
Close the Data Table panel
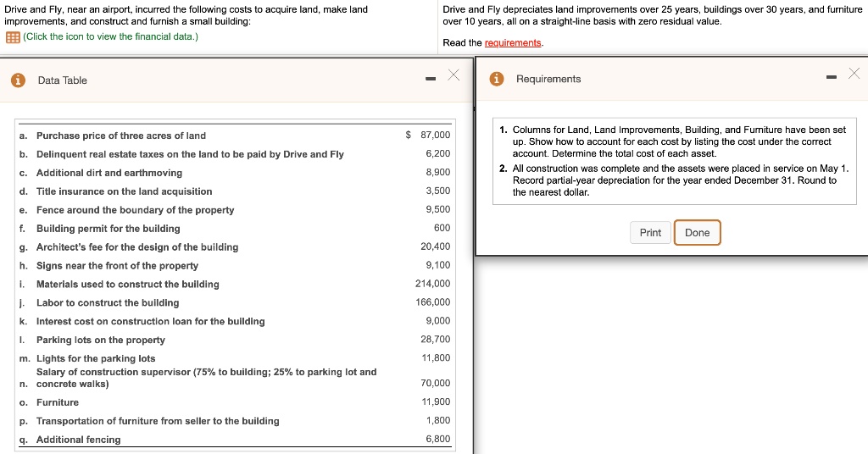point(453,76)
